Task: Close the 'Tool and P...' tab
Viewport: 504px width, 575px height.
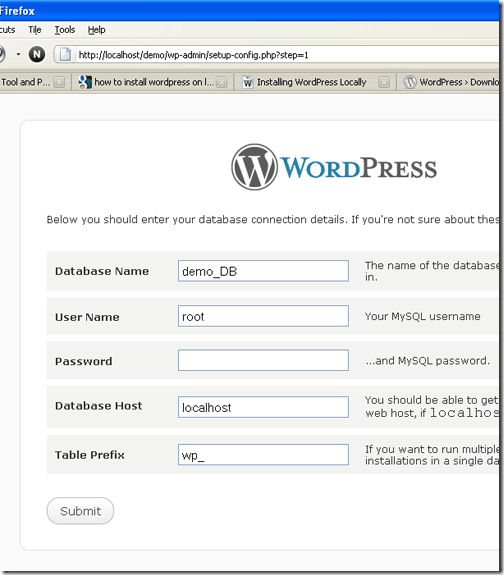Action: click(x=59, y=82)
